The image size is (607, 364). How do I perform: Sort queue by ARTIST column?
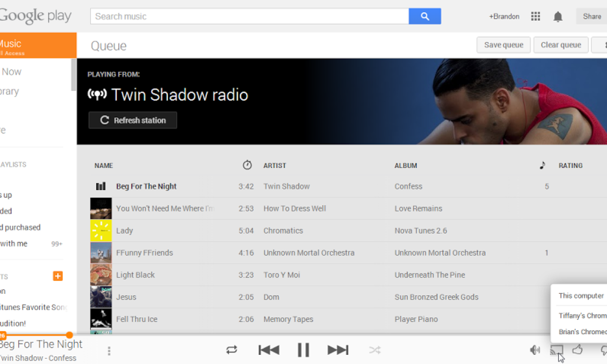pyautogui.click(x=275, y=165)
